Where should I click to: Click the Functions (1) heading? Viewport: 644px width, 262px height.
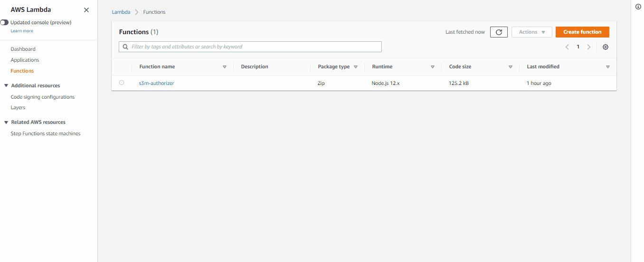[x=139, y=32]
